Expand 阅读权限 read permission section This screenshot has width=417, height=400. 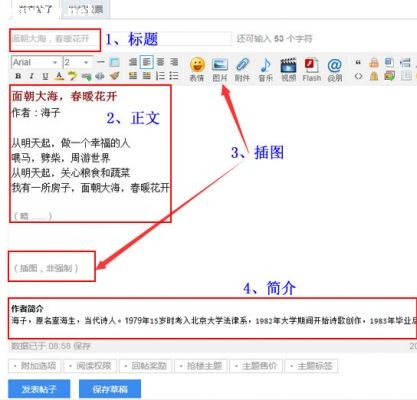pyautogui.click(x=90, y=366)
